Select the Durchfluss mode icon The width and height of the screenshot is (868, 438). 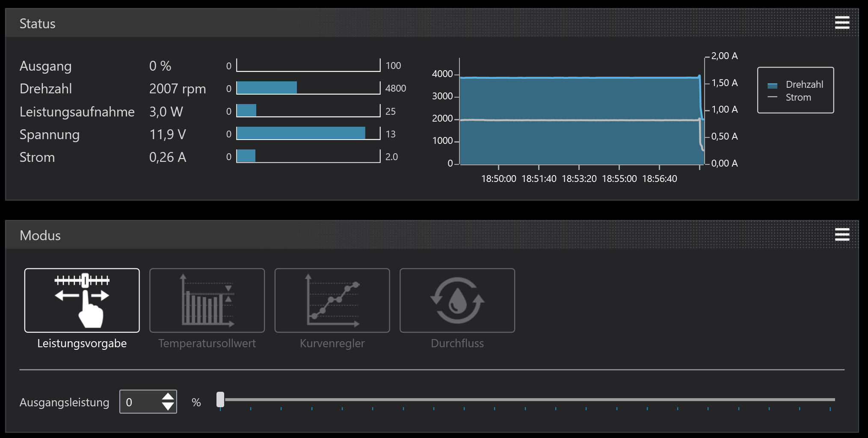point(457,300)
